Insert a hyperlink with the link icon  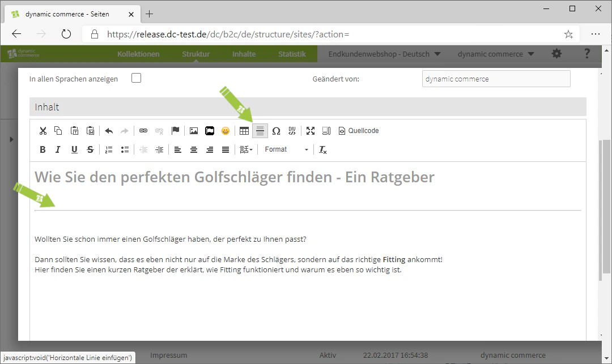pyautogui.click(x=143, y=131)
